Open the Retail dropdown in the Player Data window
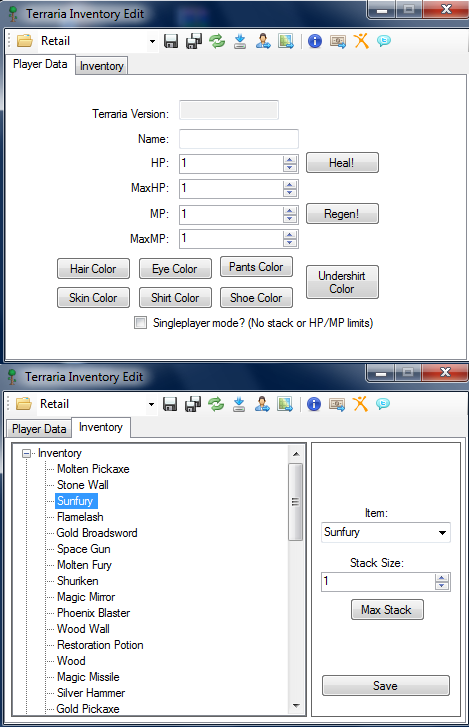 (x=152, y=41)
